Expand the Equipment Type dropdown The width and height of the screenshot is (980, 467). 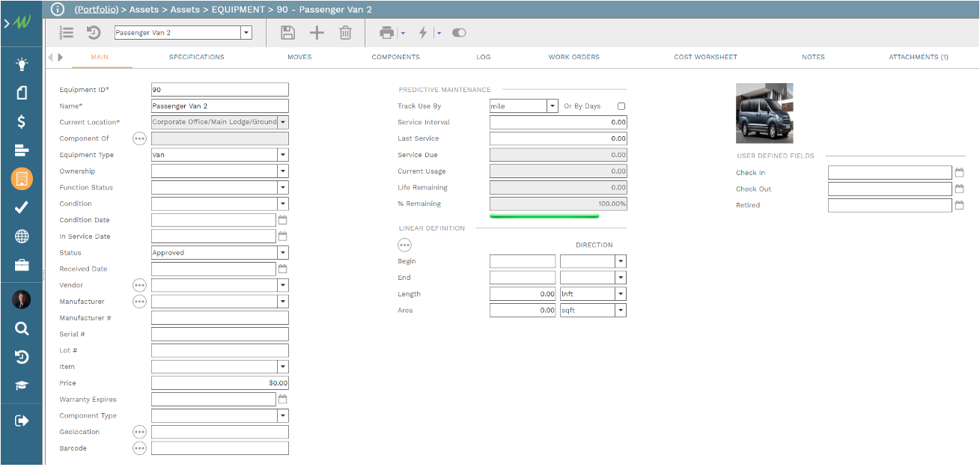tap(282, 155)
